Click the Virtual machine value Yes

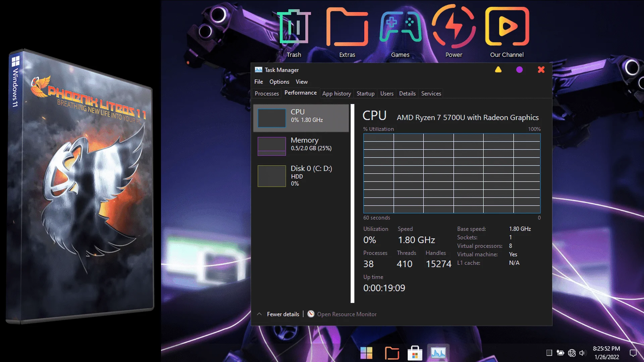pos(513,254)
